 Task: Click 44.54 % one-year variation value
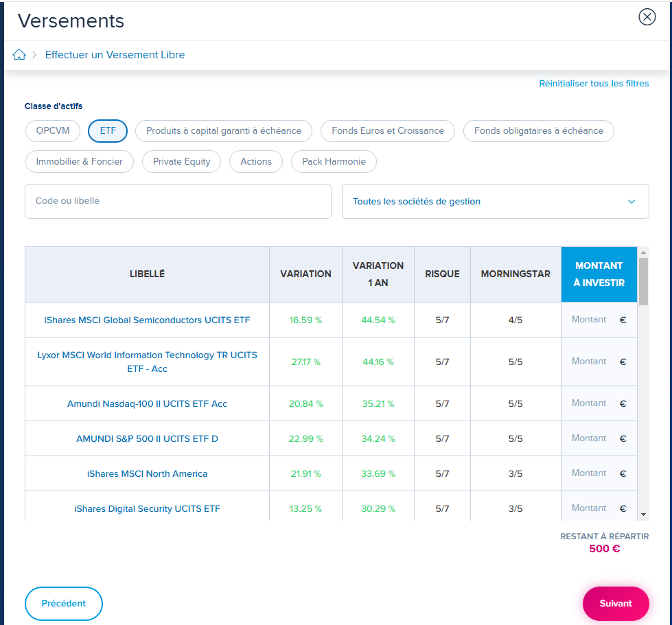pyautogui.click(x=378, y=320)
